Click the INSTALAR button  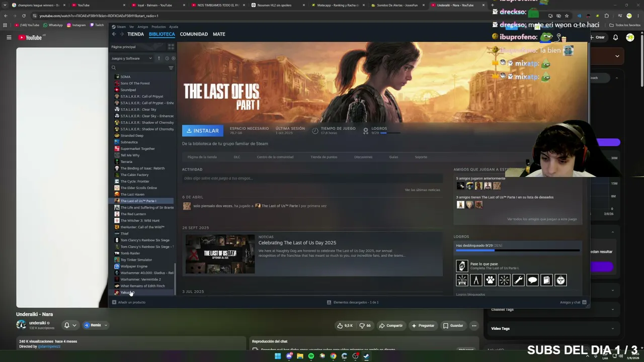(x=203, y=131)
